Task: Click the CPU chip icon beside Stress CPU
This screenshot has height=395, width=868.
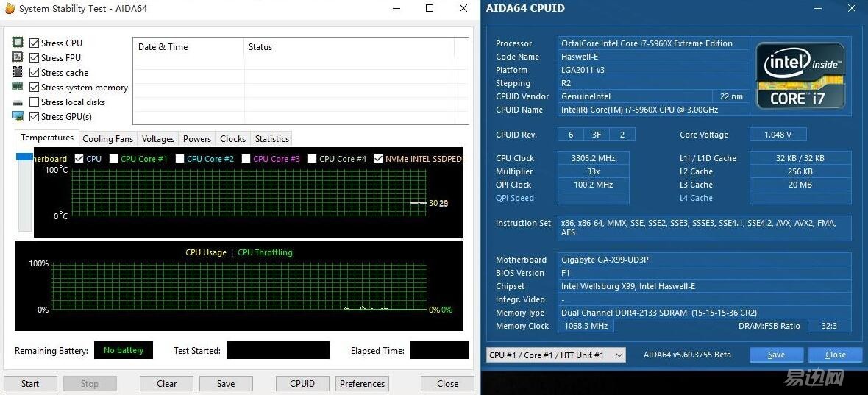Action: tap(18, 43)
